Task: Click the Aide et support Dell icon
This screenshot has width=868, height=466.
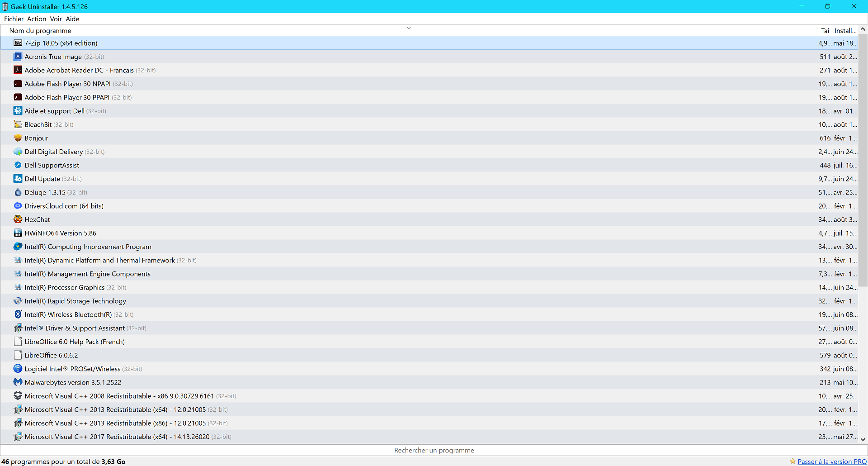Action: (18, 111)
